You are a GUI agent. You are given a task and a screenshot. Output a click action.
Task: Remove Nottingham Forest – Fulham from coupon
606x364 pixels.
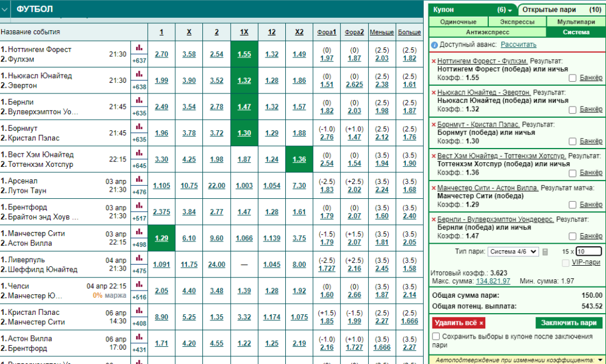pyautogui.click(x=434, y=61)
